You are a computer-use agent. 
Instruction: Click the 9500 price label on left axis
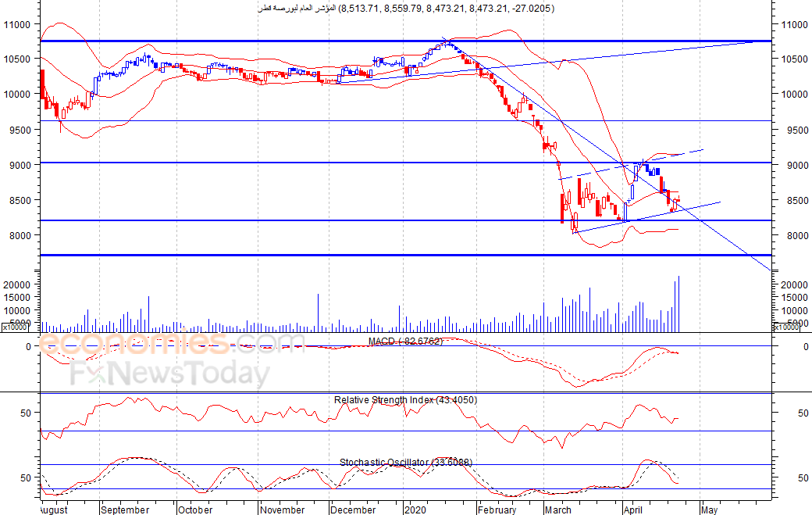coord(20,130)
